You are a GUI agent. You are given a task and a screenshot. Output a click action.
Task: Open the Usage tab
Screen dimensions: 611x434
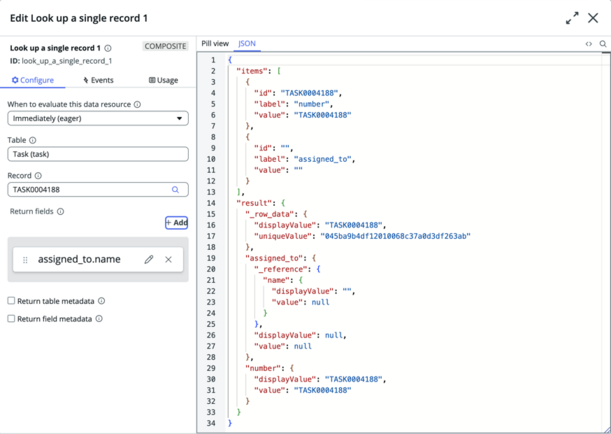coord(163,80)
